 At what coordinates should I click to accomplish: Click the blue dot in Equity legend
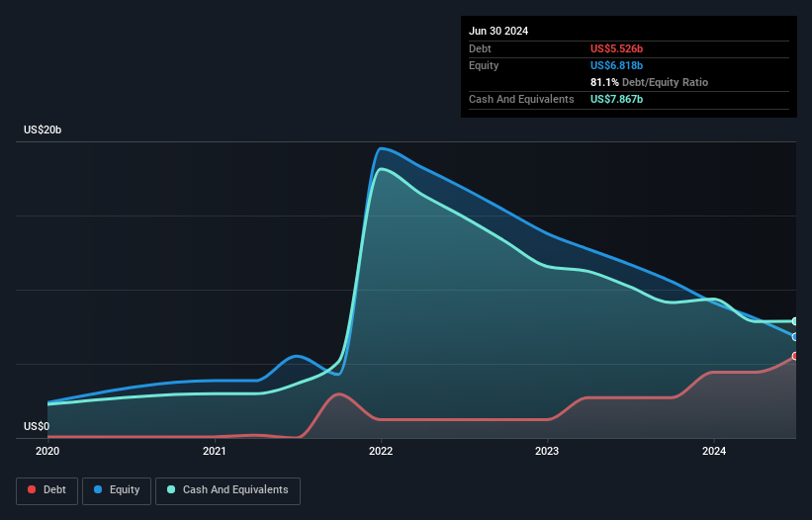[x=98, y=489]
